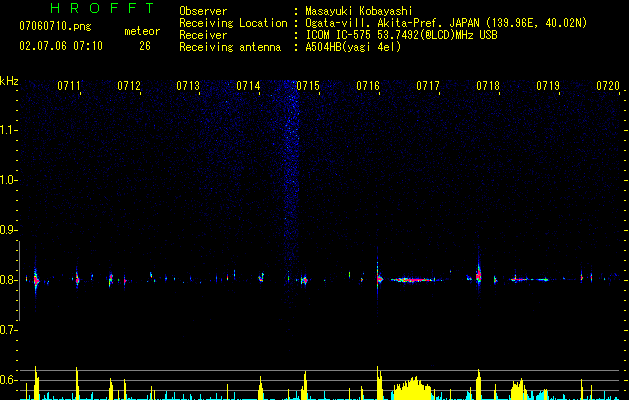Image resolution: width=629 pixels, height=400 pixels.
Task: Click the 0.6 frequency axis label
Action: point(8,380)
